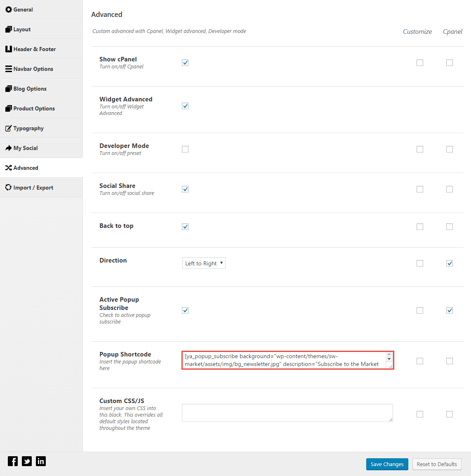471x476 pixels.
Task: Check Social Share Customize checkbox
Action: point(419,189)
